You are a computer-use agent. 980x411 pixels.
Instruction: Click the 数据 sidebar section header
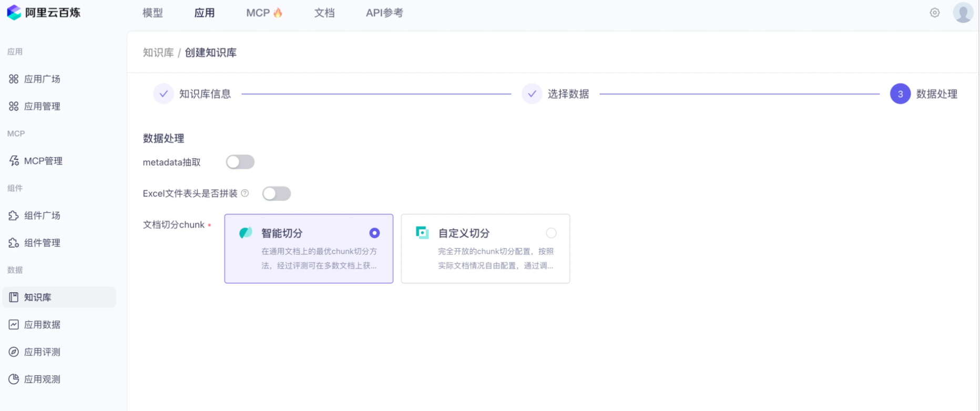coord(15,270)
